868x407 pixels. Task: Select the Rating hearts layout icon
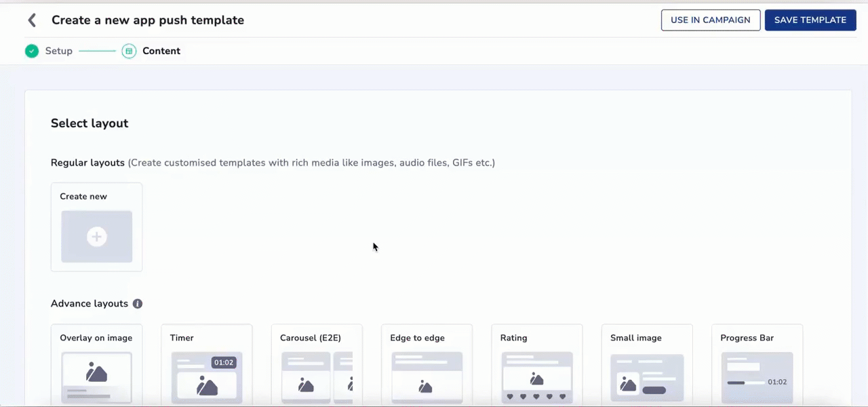pyautogui.click(x=536, y=377)
